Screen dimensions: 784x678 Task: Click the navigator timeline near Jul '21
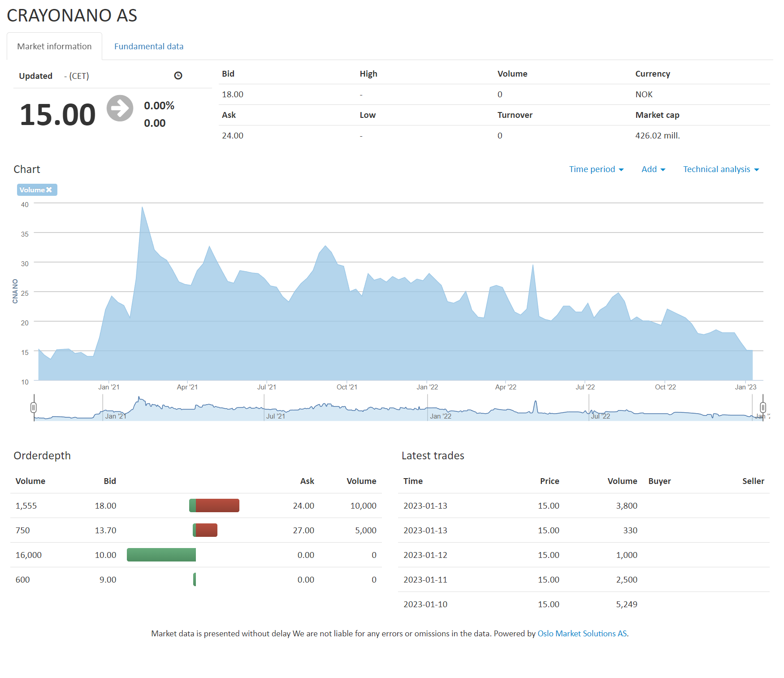[x=275, y=416]
